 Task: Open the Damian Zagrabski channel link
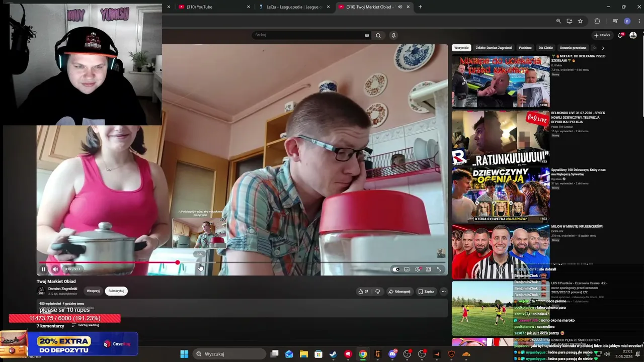[63, 289]
